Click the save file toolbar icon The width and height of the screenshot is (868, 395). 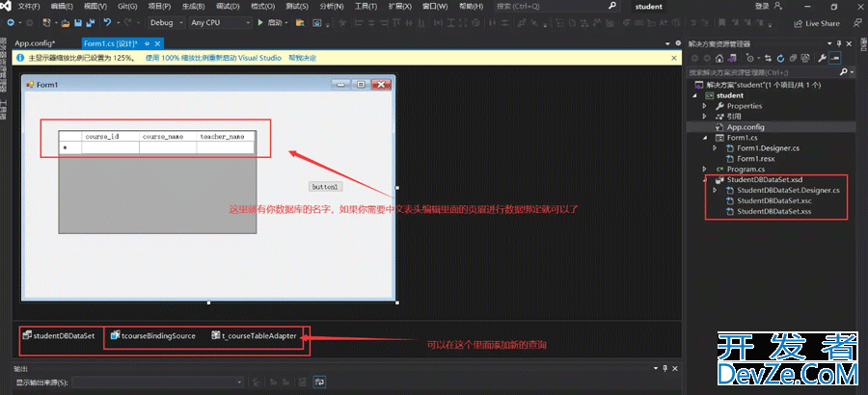point(78,23)
